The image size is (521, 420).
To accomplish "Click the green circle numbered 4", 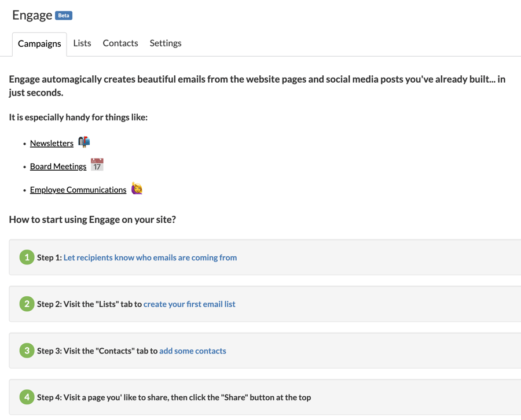I will [x=27, y=397].
